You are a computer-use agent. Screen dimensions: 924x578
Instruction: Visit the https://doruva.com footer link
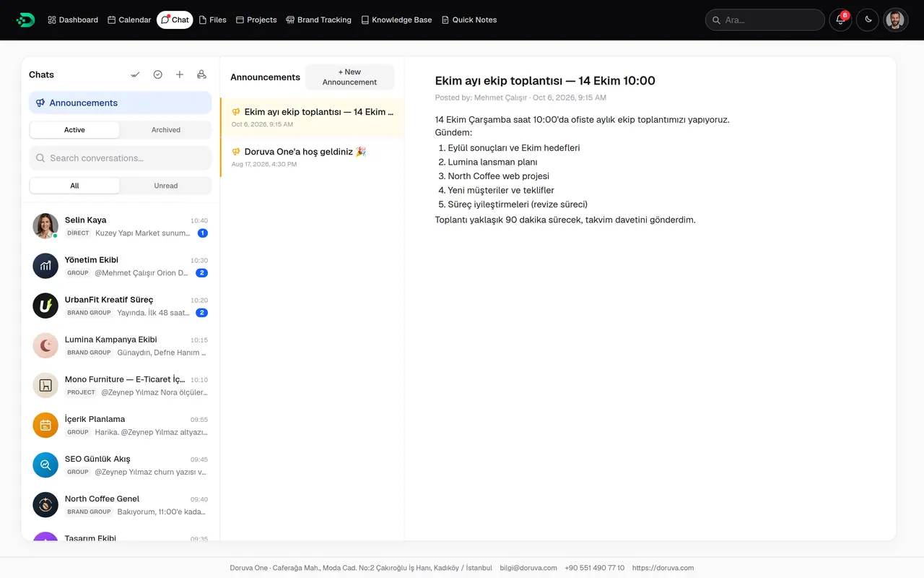point(663,568)
